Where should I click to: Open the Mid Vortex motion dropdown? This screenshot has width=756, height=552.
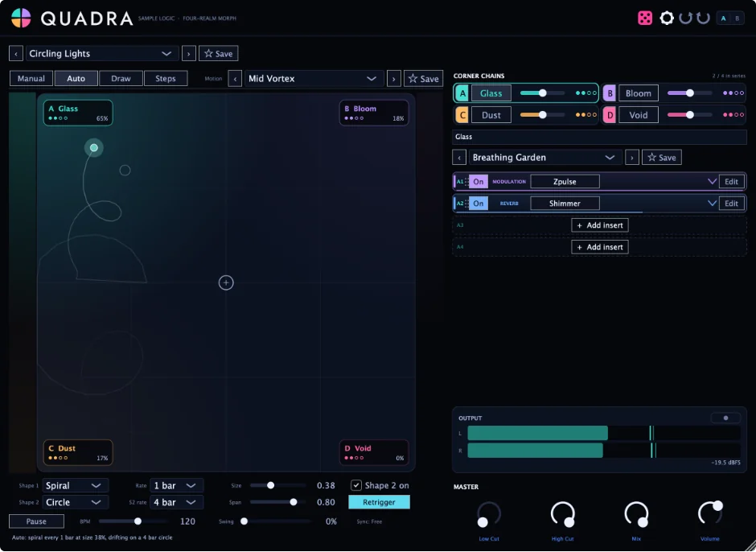point(314,79)
